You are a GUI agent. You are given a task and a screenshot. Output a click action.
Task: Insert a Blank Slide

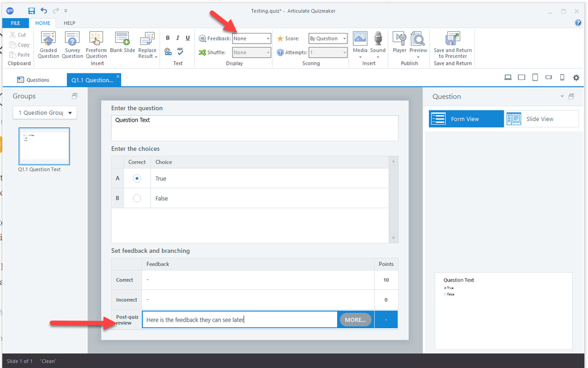122,40
